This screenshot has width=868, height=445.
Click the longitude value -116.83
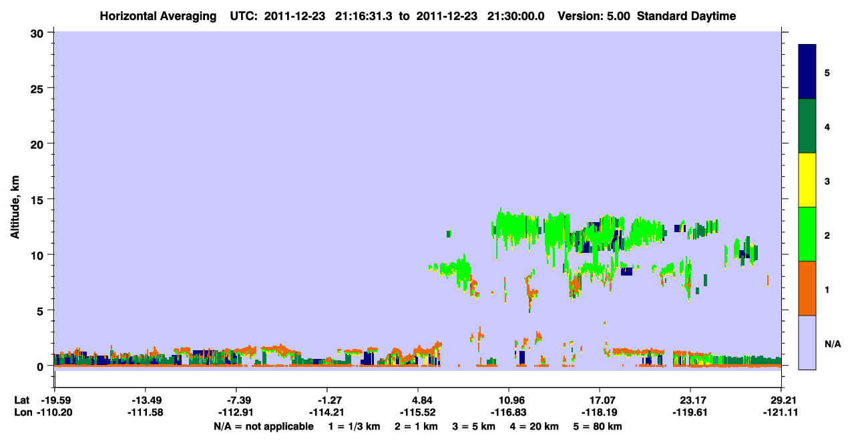click(x=509, y=413)
